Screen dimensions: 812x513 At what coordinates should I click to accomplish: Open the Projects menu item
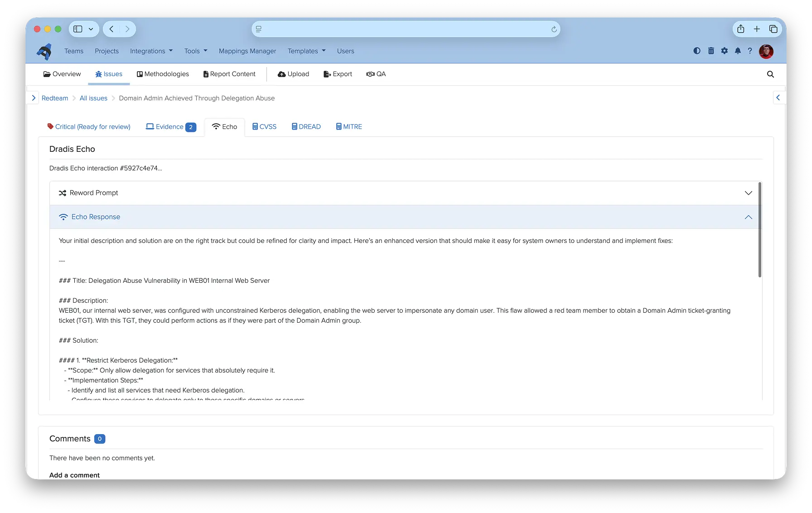[x=106, y=51]
